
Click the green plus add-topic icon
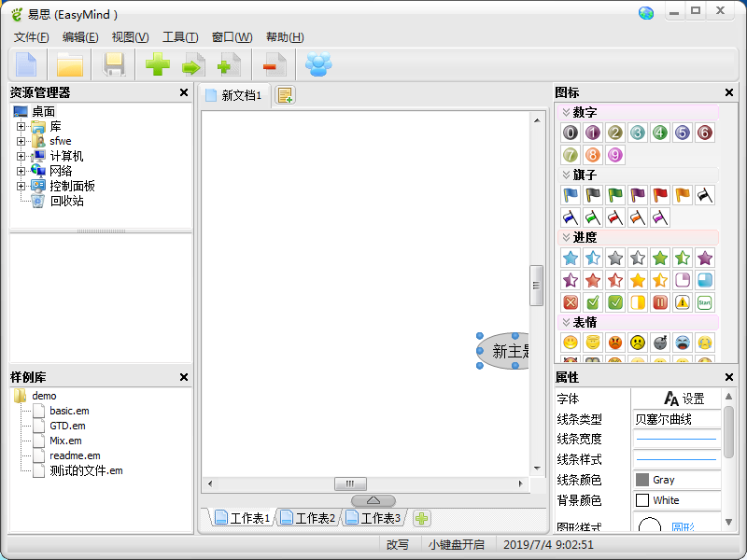point(157,64)
